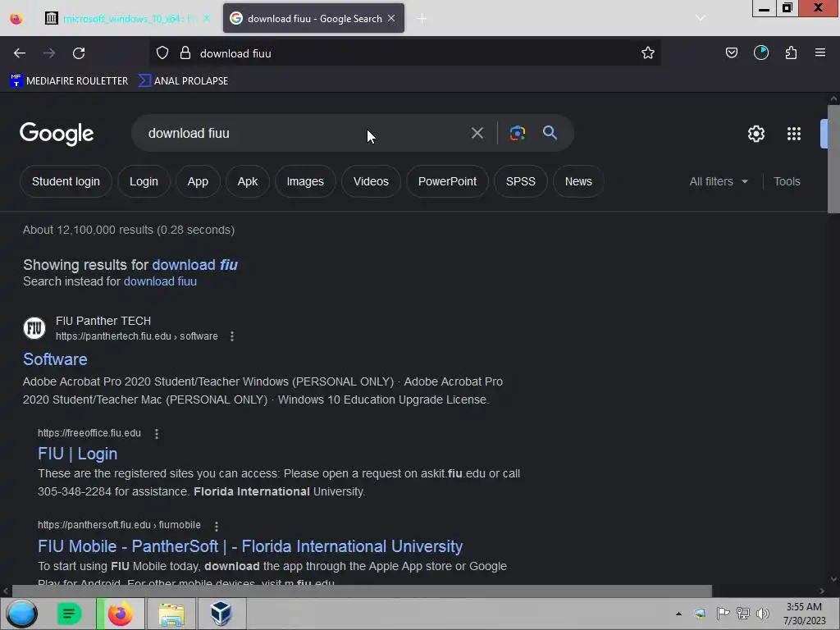Open the Firefox hamburger menu
Viewport: 840px width, 630px height.
[820, 53]
